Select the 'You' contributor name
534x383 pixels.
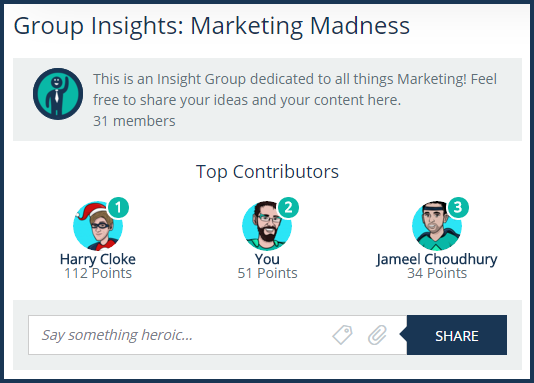(x=267, y=259)
